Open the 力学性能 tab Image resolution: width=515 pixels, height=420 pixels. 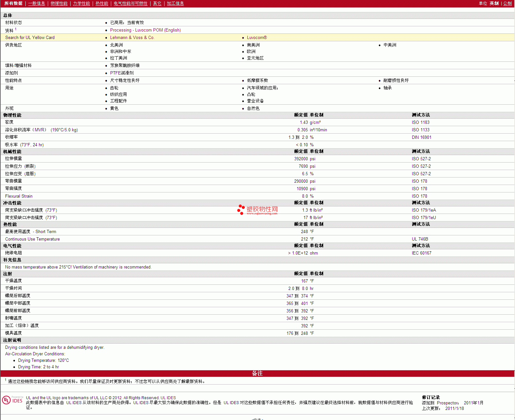81,3
